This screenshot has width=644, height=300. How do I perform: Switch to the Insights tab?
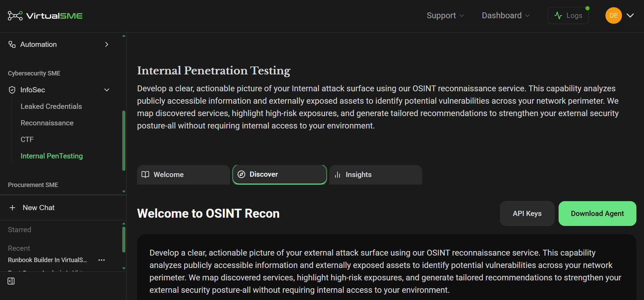click(x=376, y=175)
